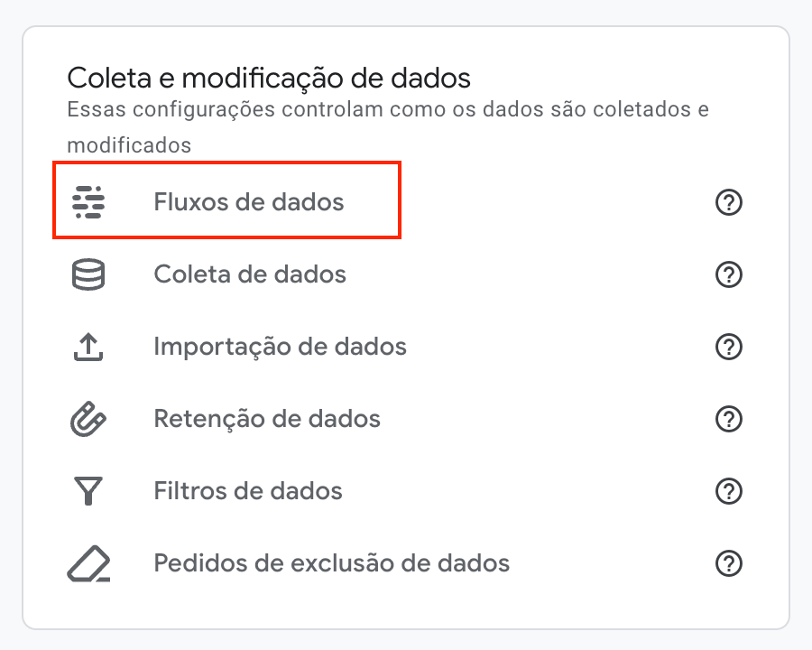This screenshot has height=650, width=812.
Task: View help for Pedidos de exclusão de dados
Action: tap(728, 564)
